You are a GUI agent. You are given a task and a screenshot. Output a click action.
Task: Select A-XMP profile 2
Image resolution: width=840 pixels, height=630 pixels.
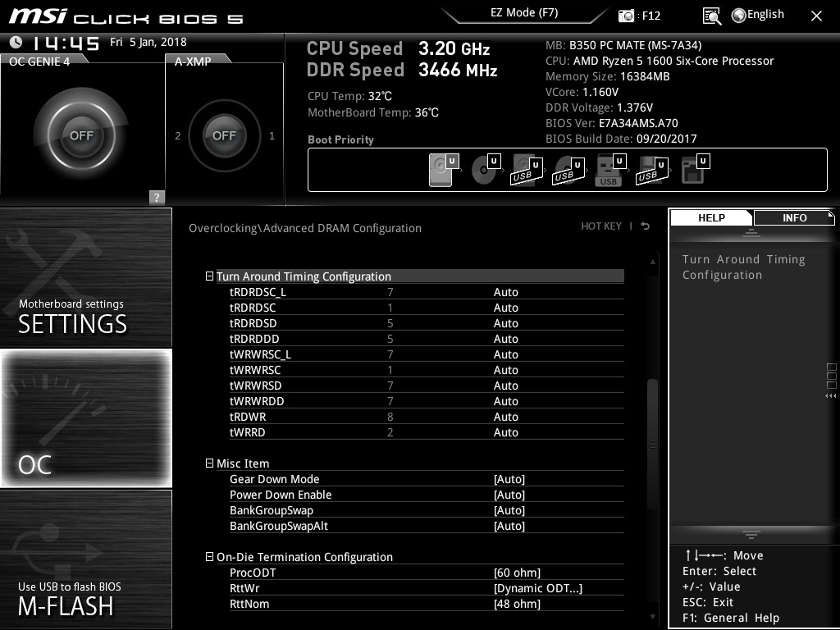coord(178,136)
